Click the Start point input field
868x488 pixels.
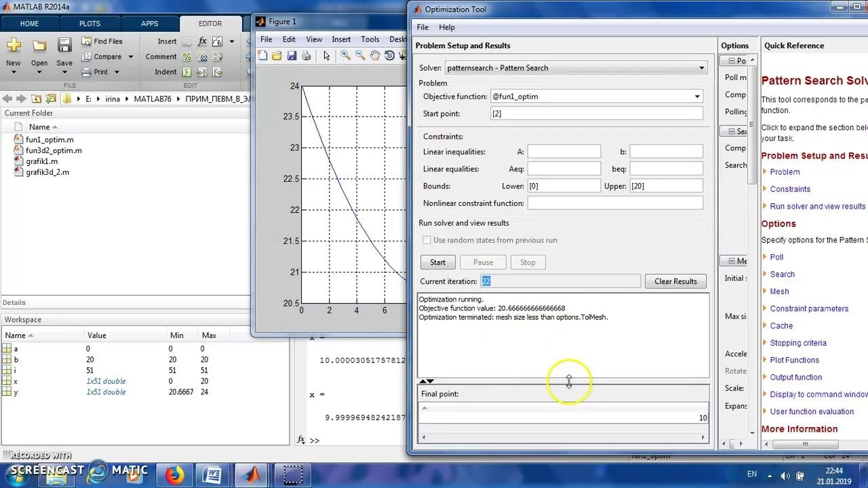596,114
